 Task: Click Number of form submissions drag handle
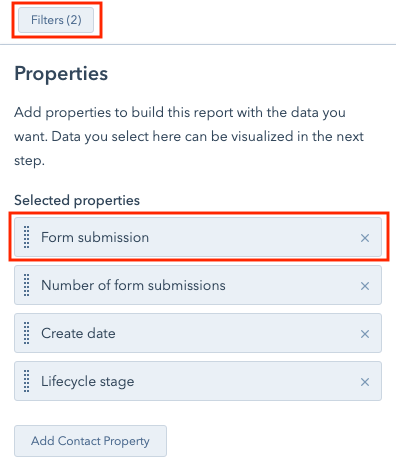click(26, 285)
